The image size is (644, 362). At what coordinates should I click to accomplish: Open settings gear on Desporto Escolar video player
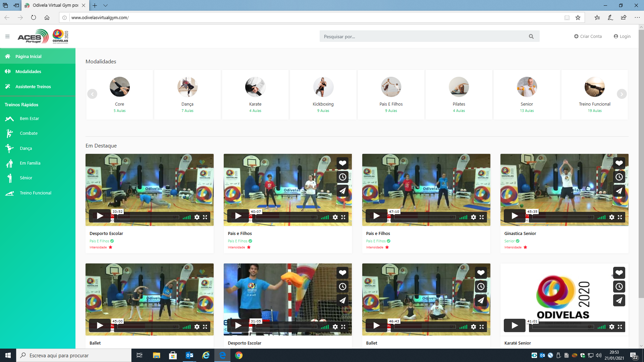(197, 217)
